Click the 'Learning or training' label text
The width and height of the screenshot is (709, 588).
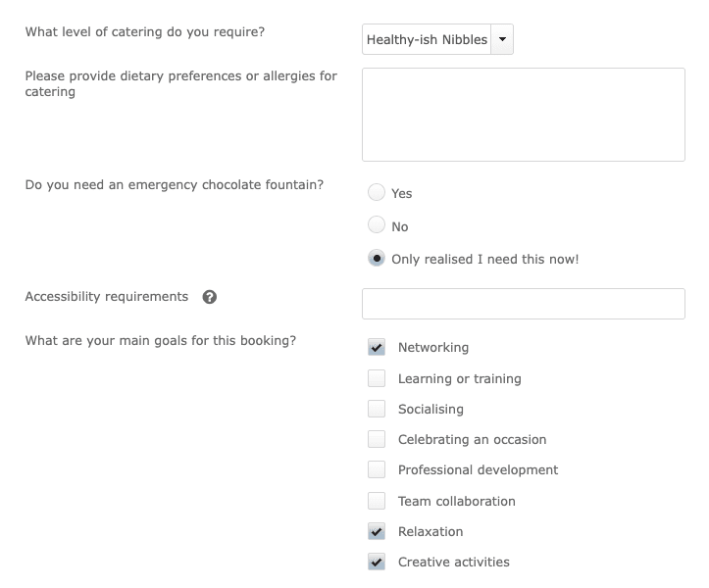coord(459,378)
